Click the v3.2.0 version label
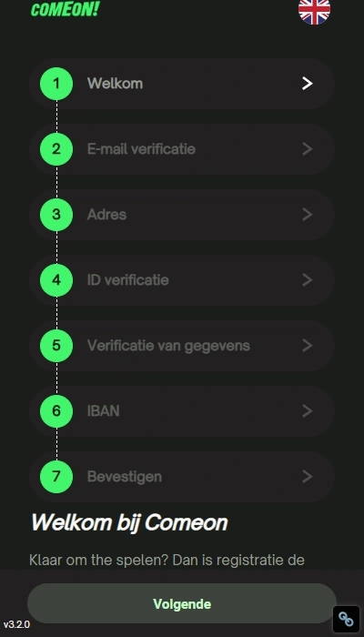 [x=16, y=624]
